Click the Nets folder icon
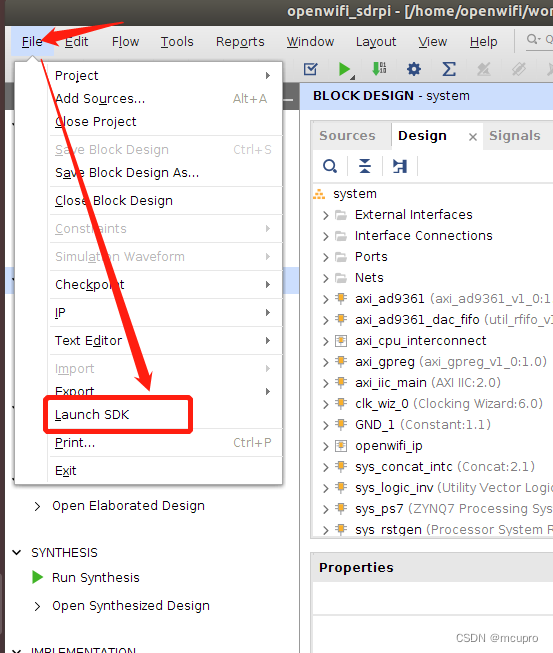The height and width of the screenshot is (653, 553). point(341,278)
